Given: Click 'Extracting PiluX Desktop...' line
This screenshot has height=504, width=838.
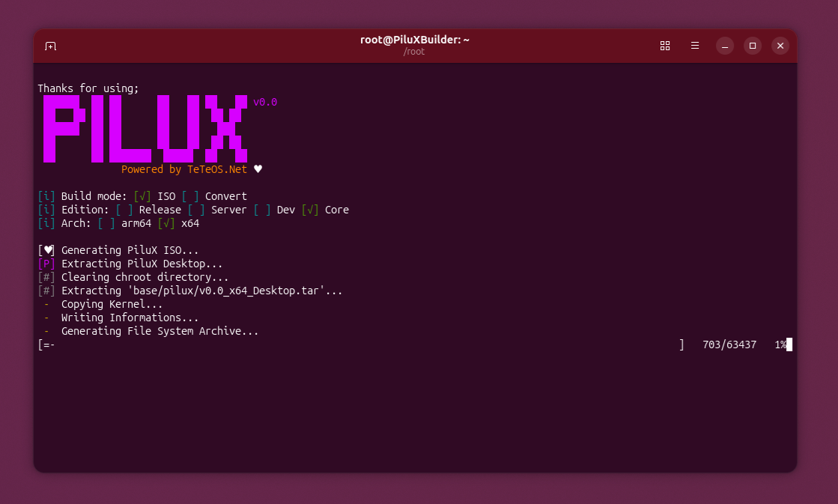Looking at the screenshot, I should pyautogui.click(x=142, y=264).
